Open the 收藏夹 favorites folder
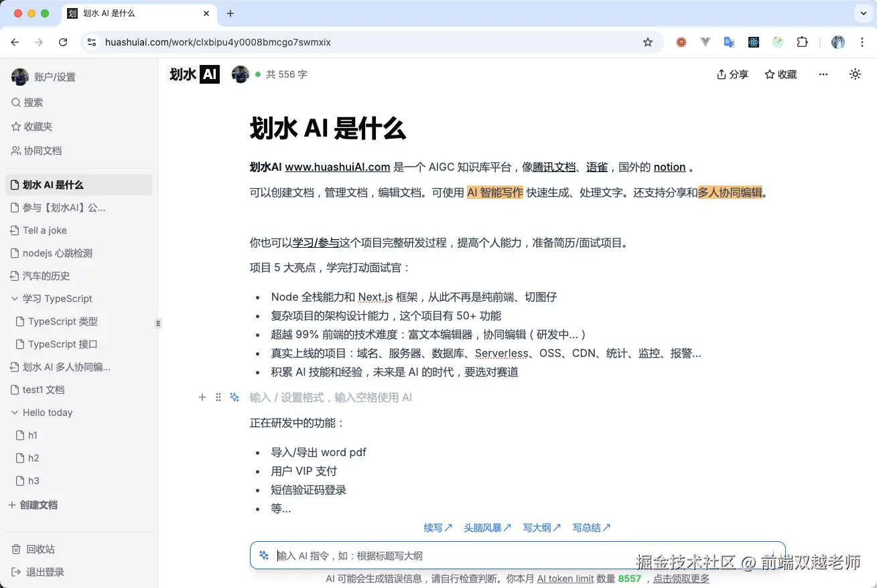The height and width of the screenshot is (588, 877). tap(37, 126)
